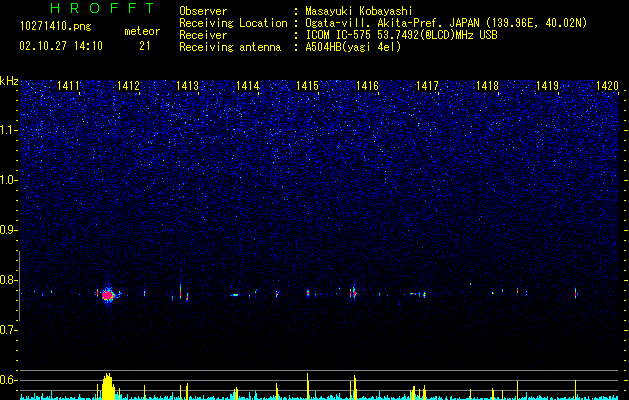Click the Receiving antenna label

(x=230, y=47)
